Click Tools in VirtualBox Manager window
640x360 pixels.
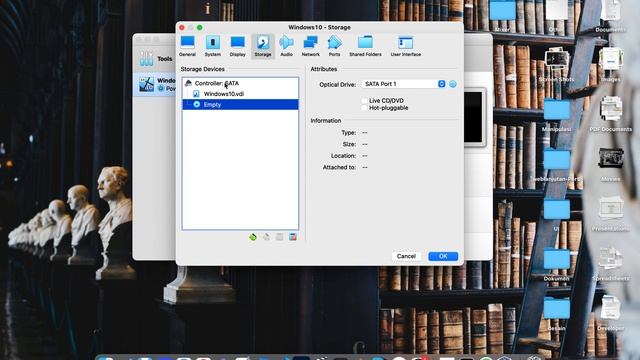(156, 59)
